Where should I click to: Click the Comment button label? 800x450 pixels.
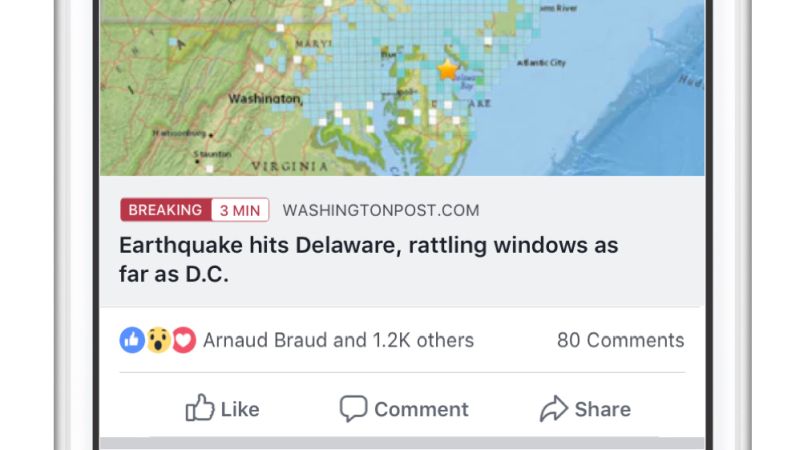coord(421,409)
